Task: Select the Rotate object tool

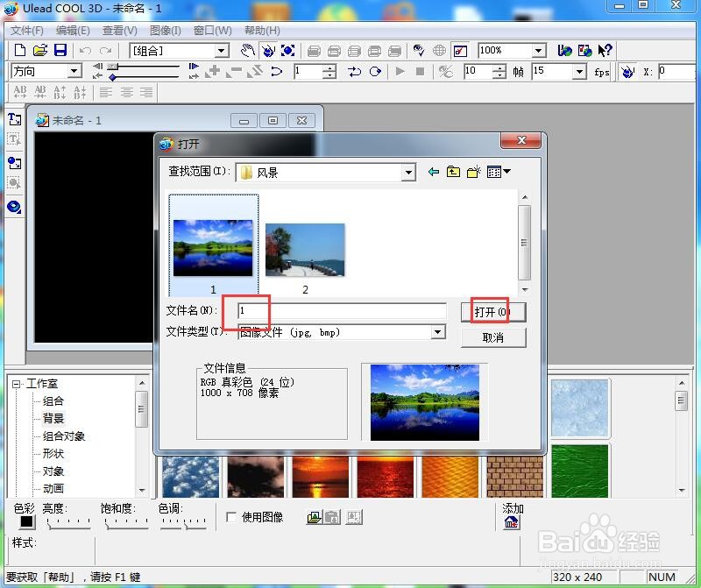Action: click(x=268, y=51)
